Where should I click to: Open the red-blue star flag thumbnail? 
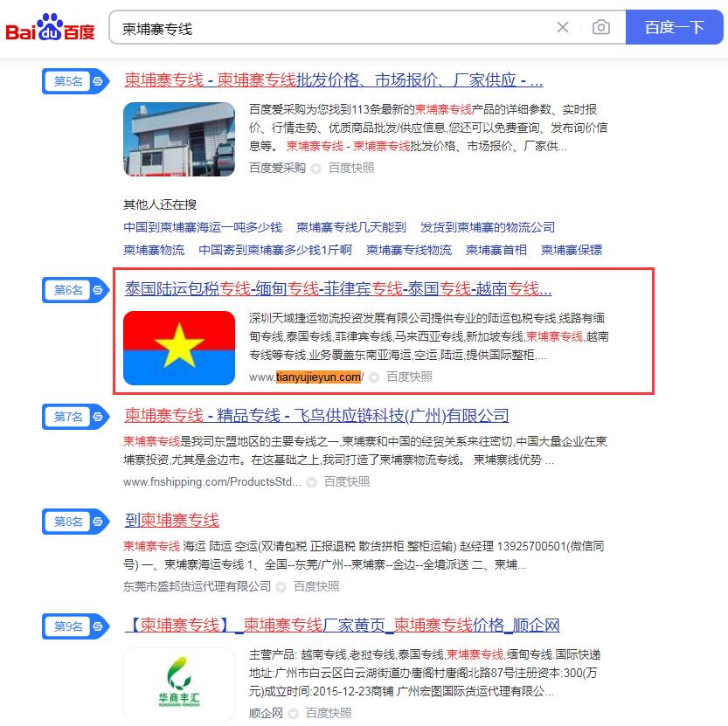point(179,348)
